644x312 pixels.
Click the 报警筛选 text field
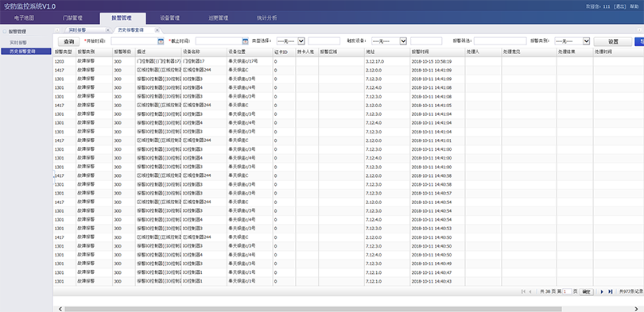pyautogui.click(x=500, y=41)
